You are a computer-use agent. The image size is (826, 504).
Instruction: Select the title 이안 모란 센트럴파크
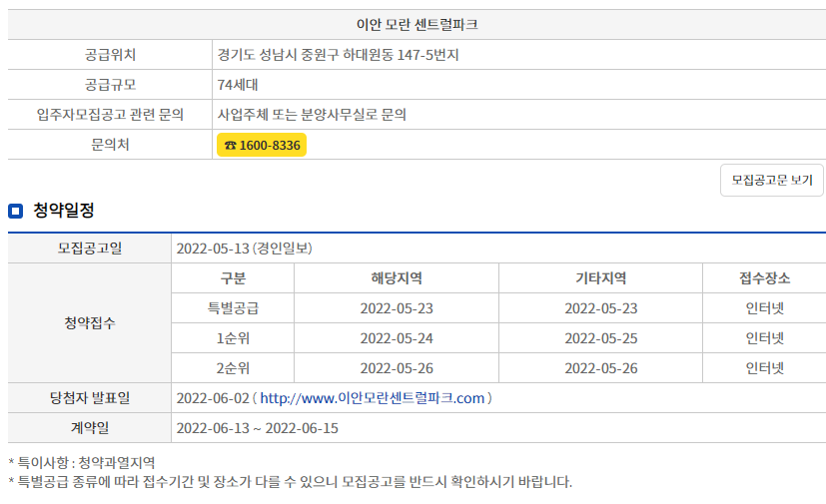416,25
